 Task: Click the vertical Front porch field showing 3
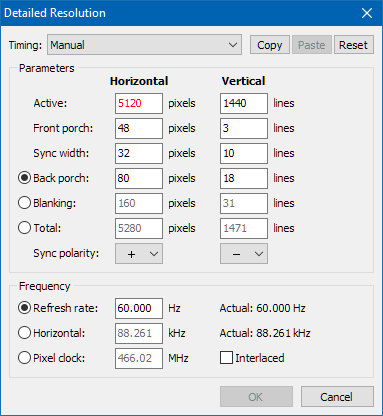click(244, 128)
